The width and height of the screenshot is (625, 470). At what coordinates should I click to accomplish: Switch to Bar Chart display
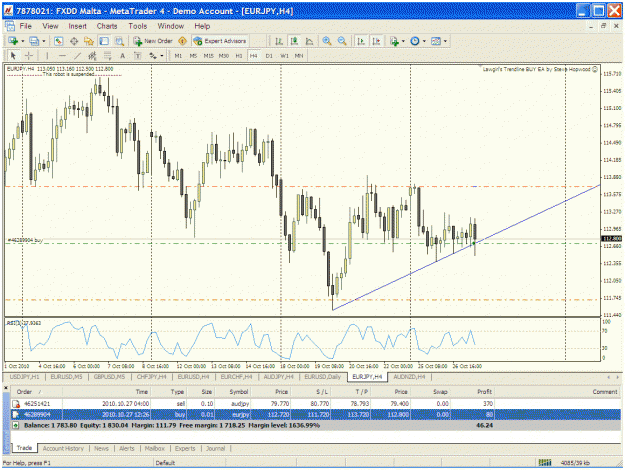click(x=279, y=41)
